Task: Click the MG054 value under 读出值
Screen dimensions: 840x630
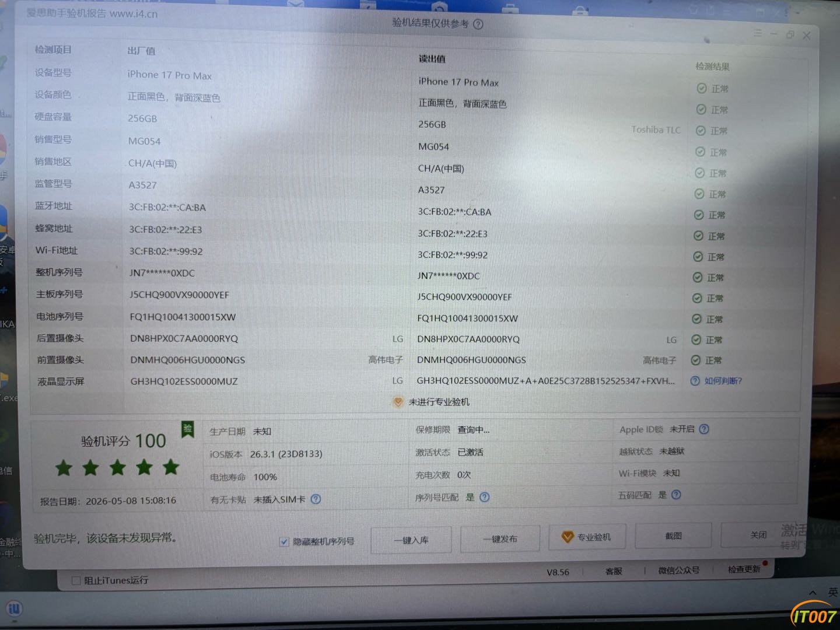Action: [433, 146]
